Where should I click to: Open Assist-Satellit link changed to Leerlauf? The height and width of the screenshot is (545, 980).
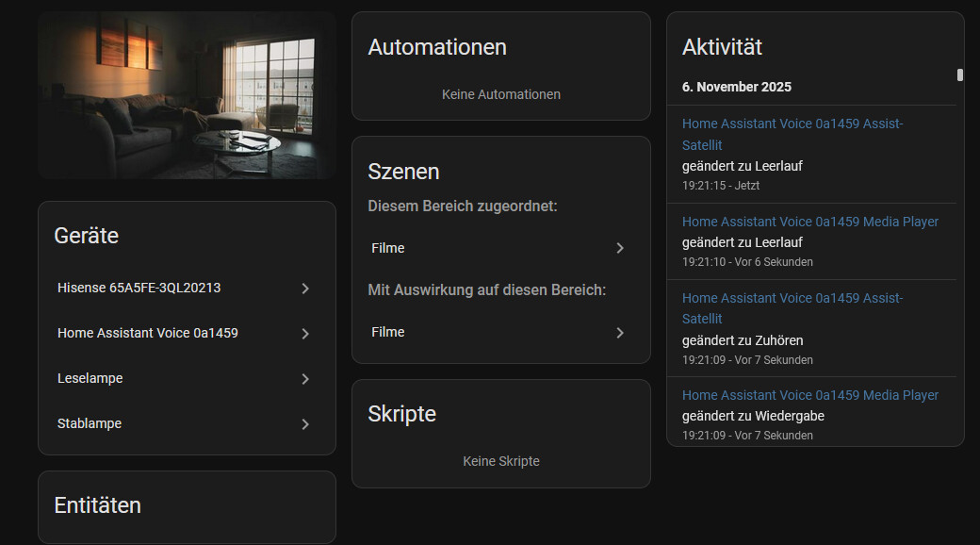tap(792, 134)
